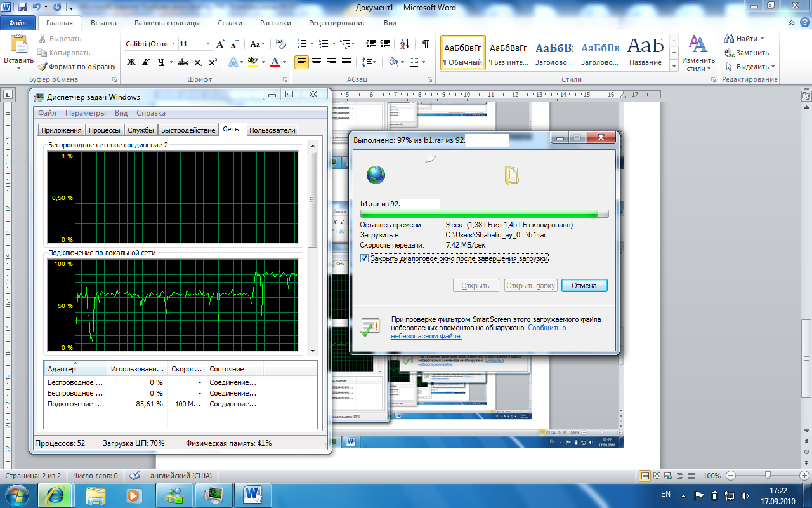
Task: Apply bold with the Ж button
Action: click(x=131, y=62)
